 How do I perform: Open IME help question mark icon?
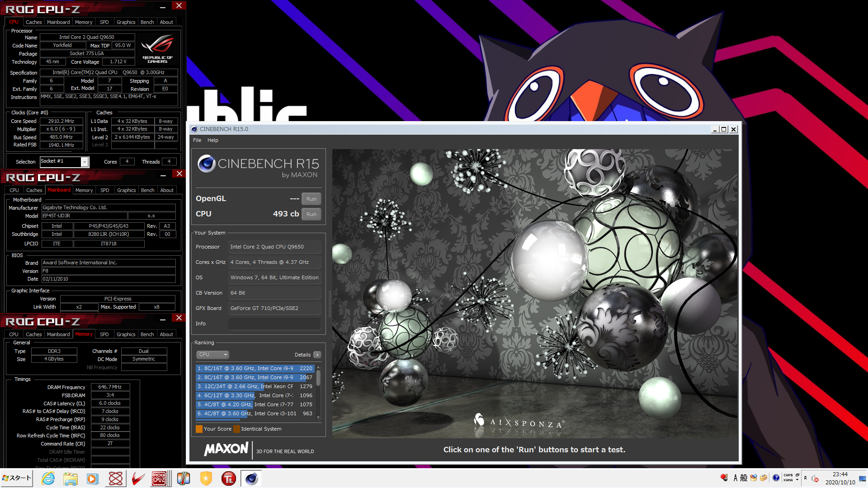tap(776, 478)
